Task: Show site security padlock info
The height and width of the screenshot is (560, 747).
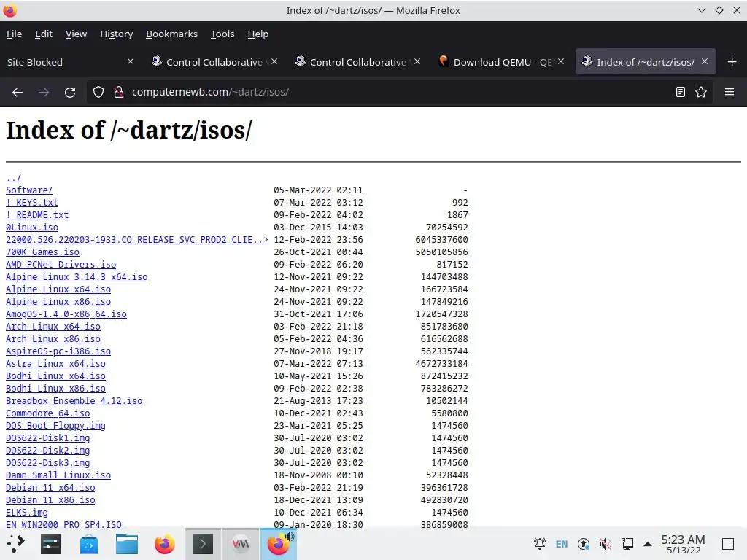Action: [119, 92]
